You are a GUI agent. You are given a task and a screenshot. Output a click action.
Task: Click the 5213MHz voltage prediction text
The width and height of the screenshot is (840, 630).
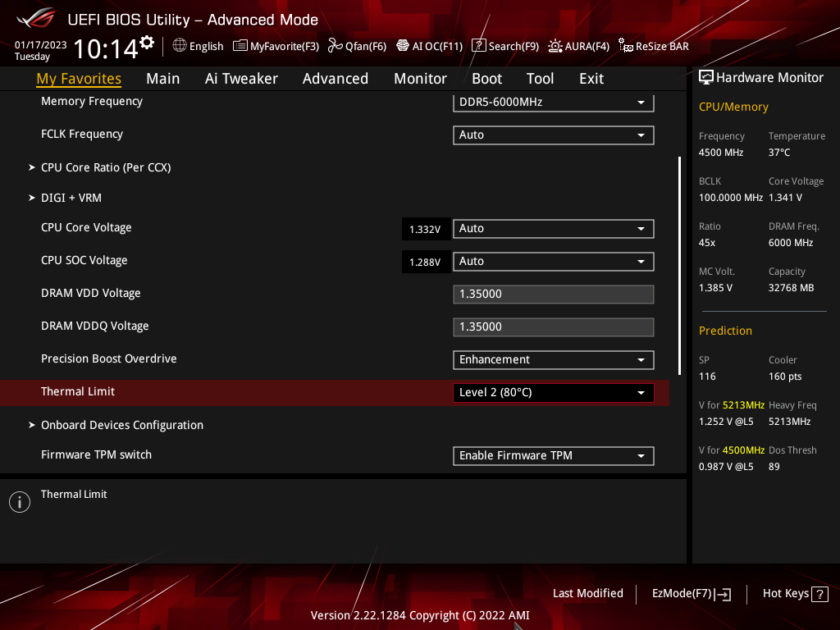[743, 405]
